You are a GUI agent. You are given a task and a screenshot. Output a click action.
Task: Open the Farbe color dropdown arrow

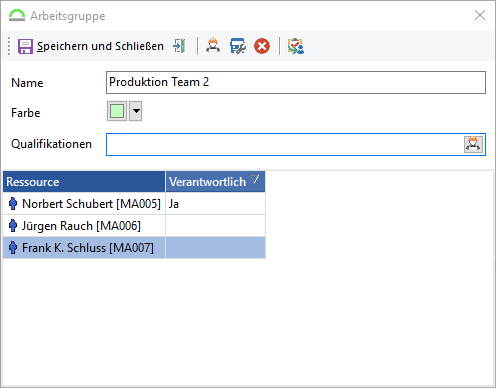tap(136, 111)
